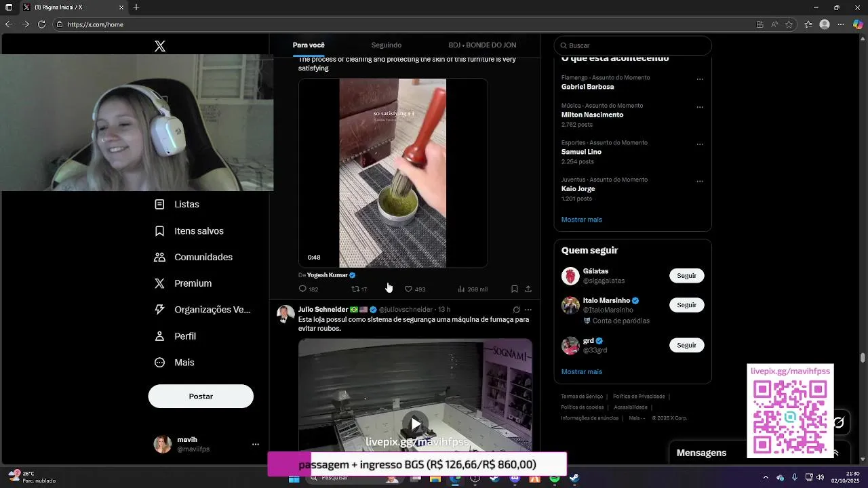This screenshot has height=488, width=868.
Task: Open the weather widget showing 26°C
Action: click(31, 477)
